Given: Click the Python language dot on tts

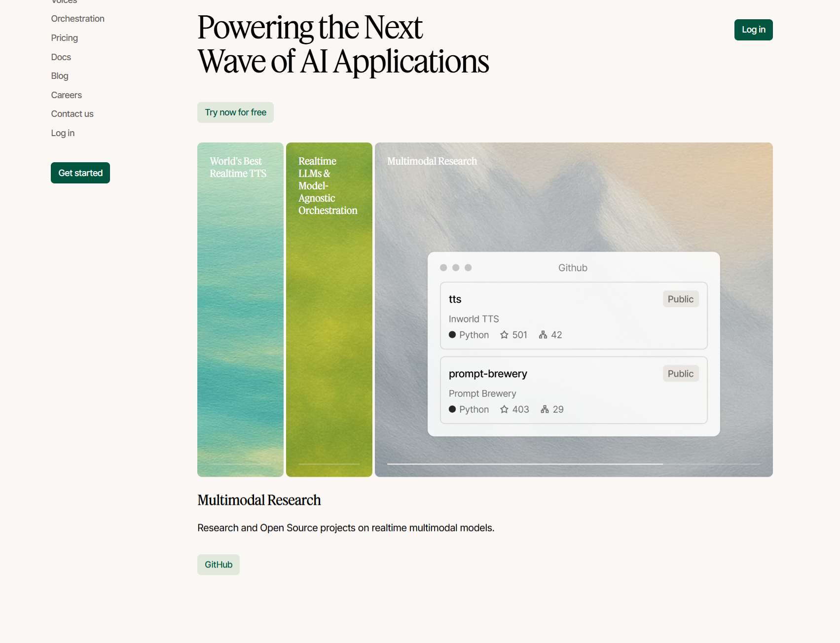Looking at the screenshot, I should 452,335.
